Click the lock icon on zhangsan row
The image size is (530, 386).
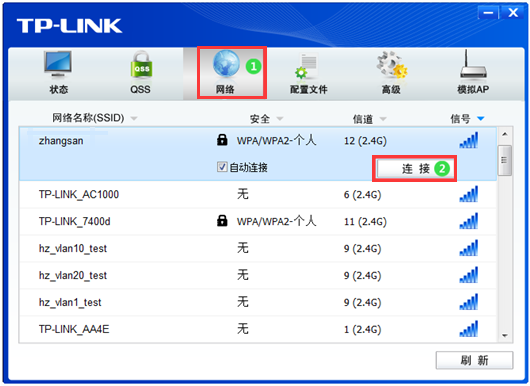(222, 140)
